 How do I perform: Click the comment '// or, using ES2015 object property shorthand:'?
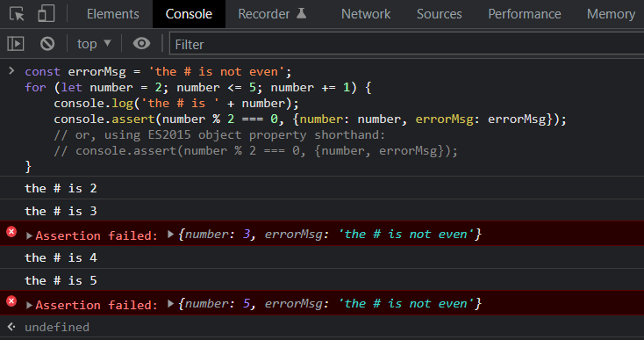click(x=219, y=134)
